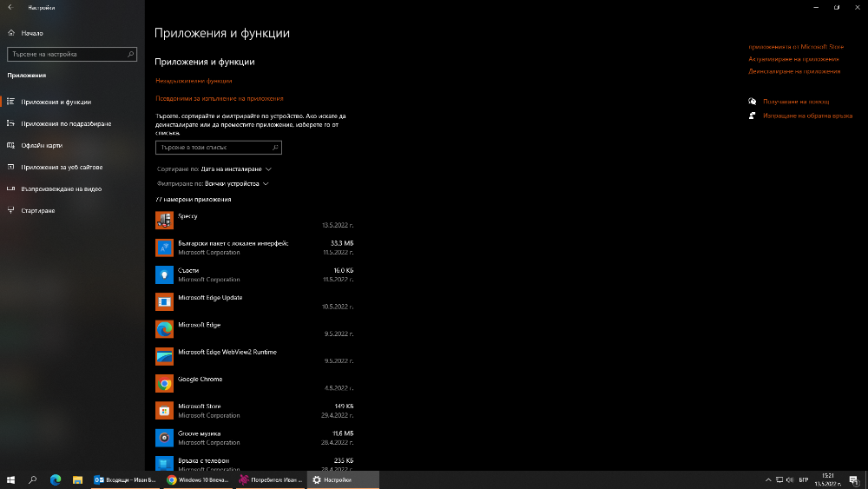Image resolution: width=868 pixels, height=489 pixels.
Task: Focus the Търсене в този списък field
Action: tap(219, 148)
